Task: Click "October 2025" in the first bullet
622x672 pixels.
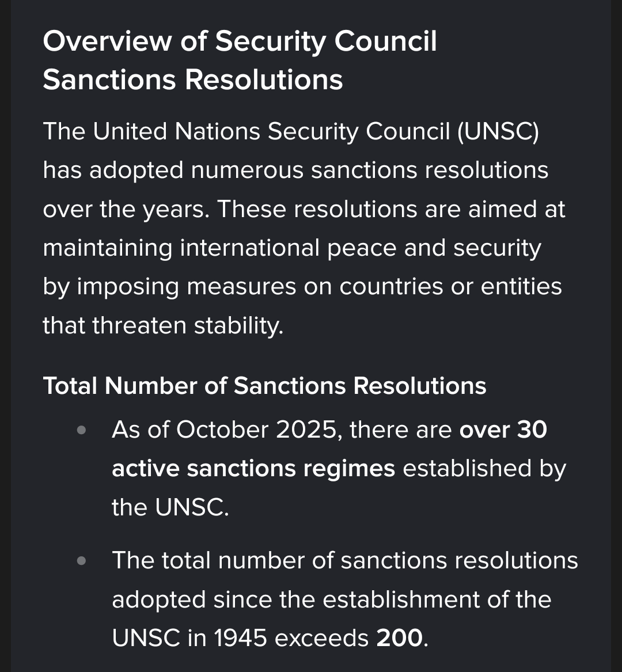Action: pos(255,430)
